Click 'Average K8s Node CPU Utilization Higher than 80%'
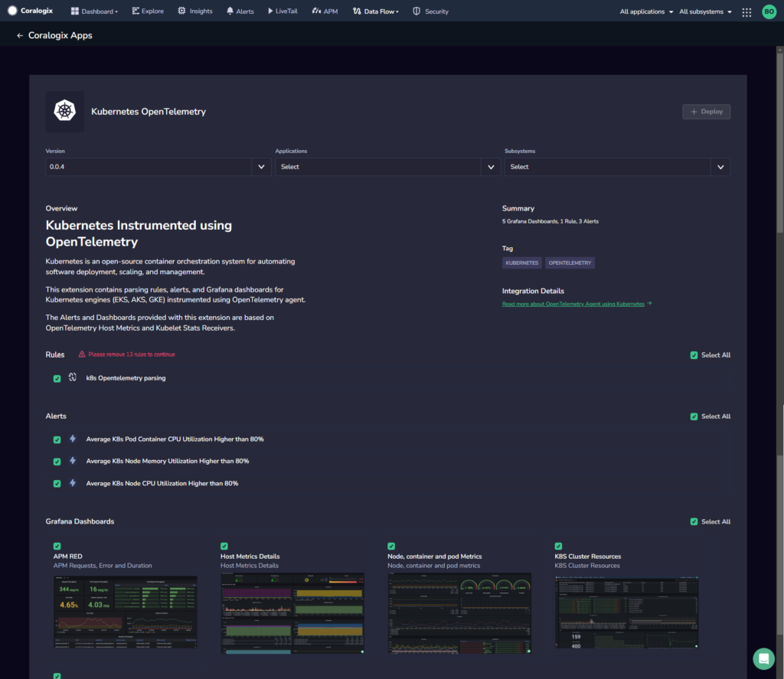This screenshot has width=784, height=679. (x=162, y=483)
